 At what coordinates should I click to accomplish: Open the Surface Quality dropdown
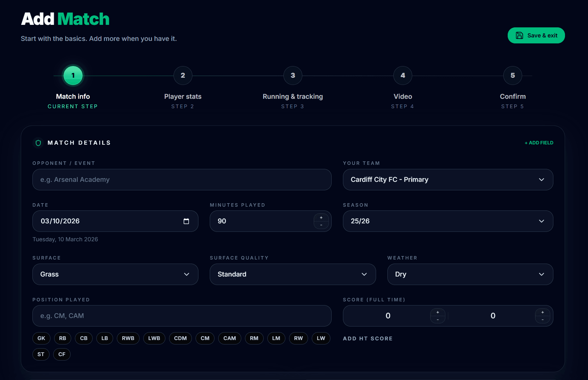coord(292,274)
